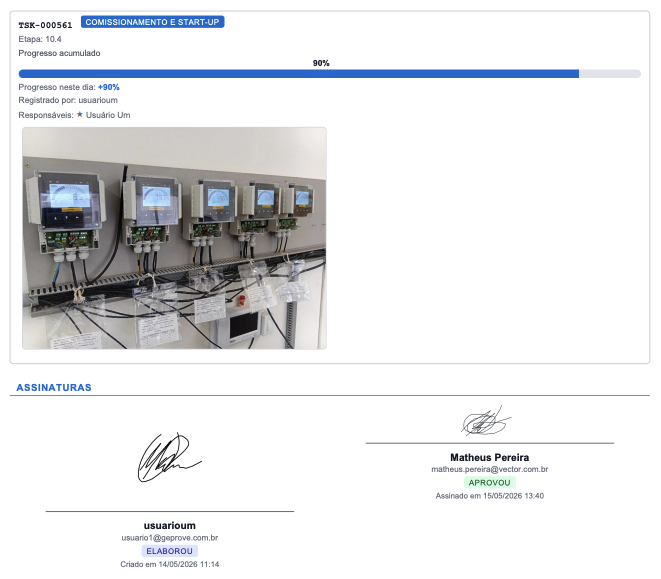Image resolution: width=661 pixels, height=579 pixels.
Task: Click the usuarioum signer name
Action: coord(169,525)
